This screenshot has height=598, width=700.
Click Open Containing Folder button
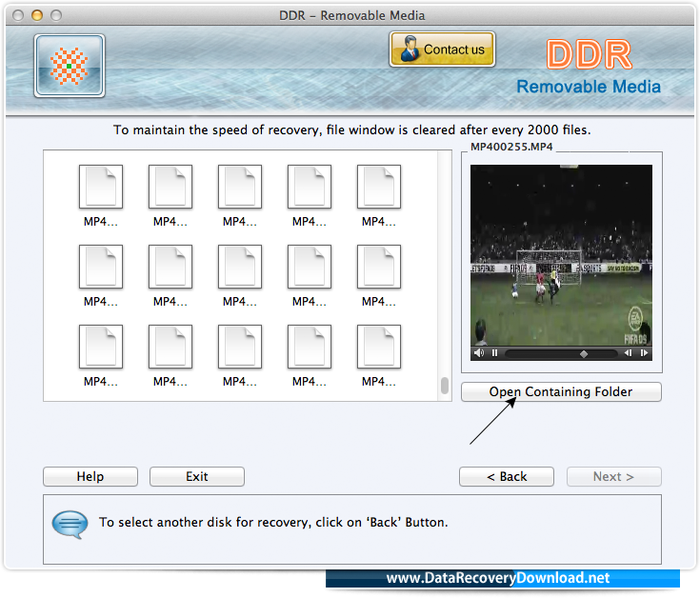[561, 391]
